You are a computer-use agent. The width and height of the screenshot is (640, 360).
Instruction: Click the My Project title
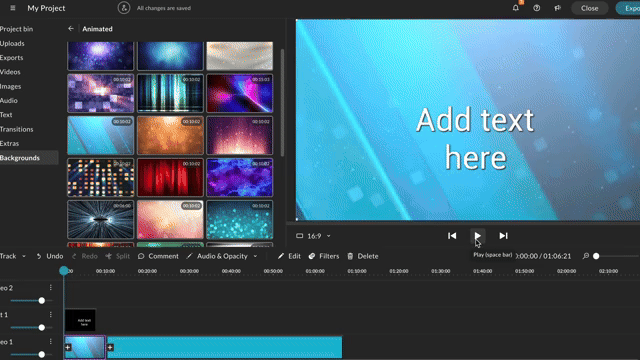[x=46, y=8]
